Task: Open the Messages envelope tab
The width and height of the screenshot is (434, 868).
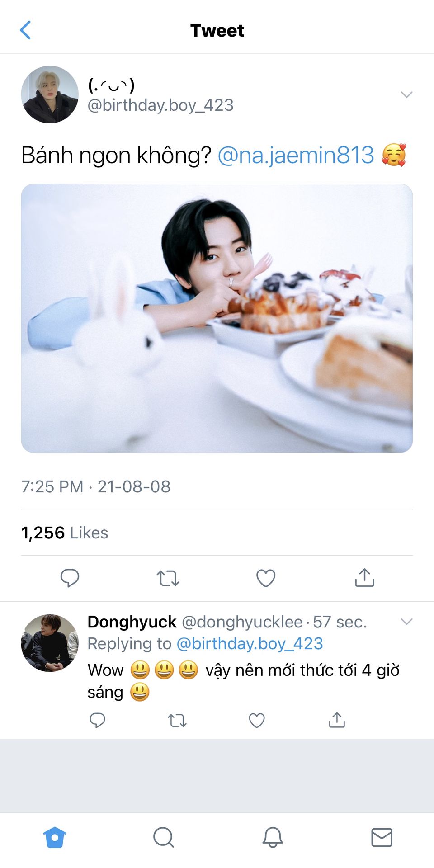Action: click(x=382, y=837)
